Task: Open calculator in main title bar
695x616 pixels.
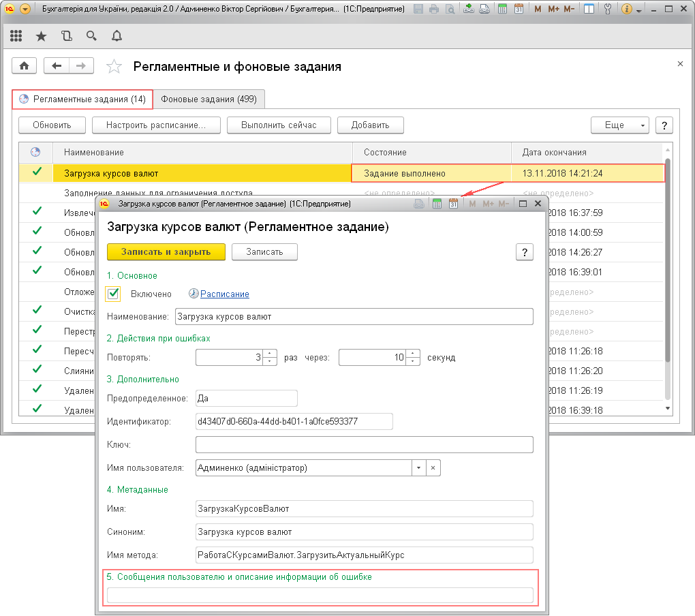Action: (x=503, y=10)
